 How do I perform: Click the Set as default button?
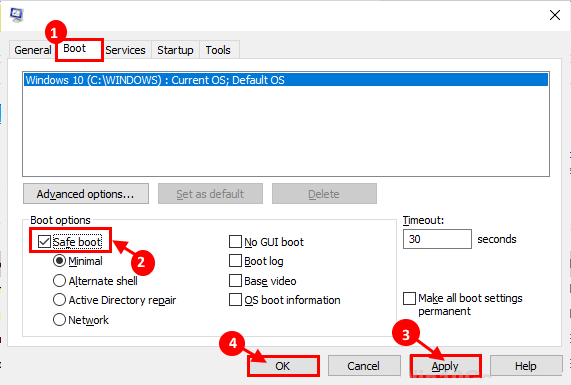(x=210, y=194)
